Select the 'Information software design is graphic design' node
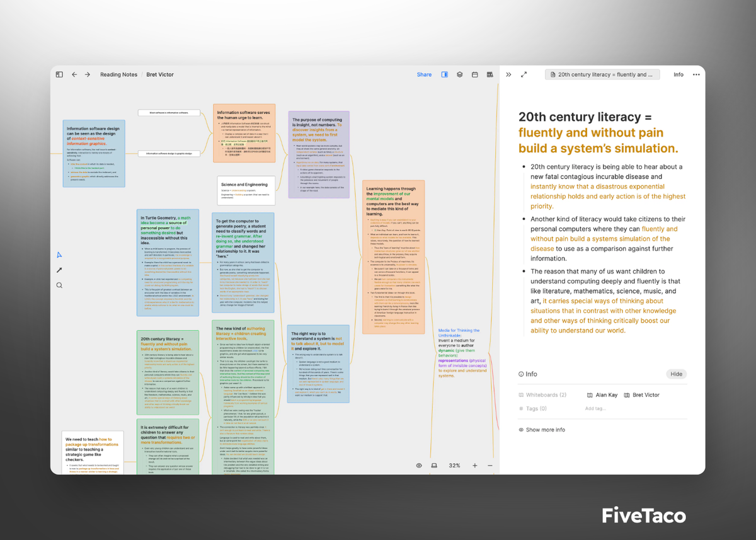 click(x=169, y=153)
